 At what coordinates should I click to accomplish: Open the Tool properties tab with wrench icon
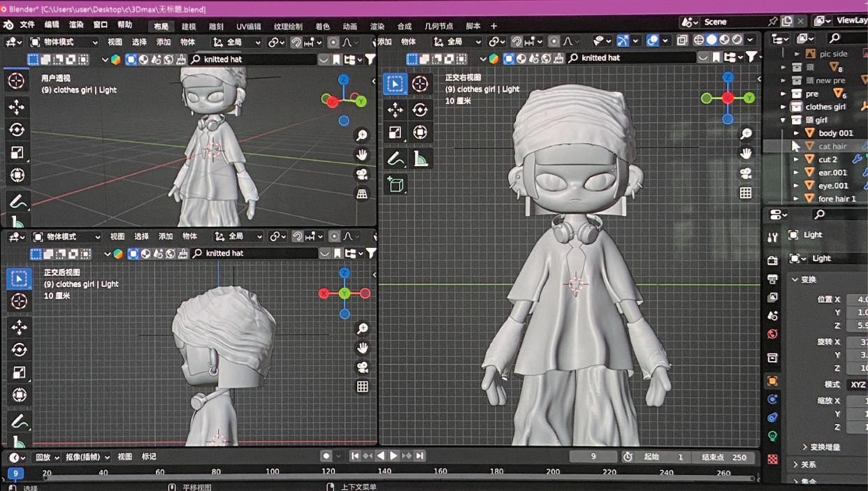[x=772, y=237]
